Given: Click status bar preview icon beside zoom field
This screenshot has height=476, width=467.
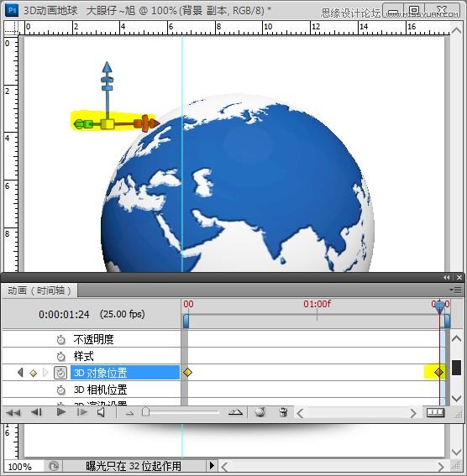Looking at the screenshot, I should point(54,466).
